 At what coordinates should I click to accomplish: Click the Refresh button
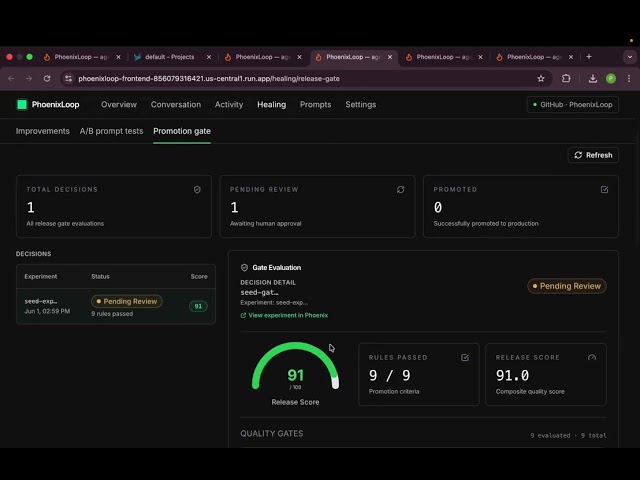pyautogui.click(x=593, y=155)
